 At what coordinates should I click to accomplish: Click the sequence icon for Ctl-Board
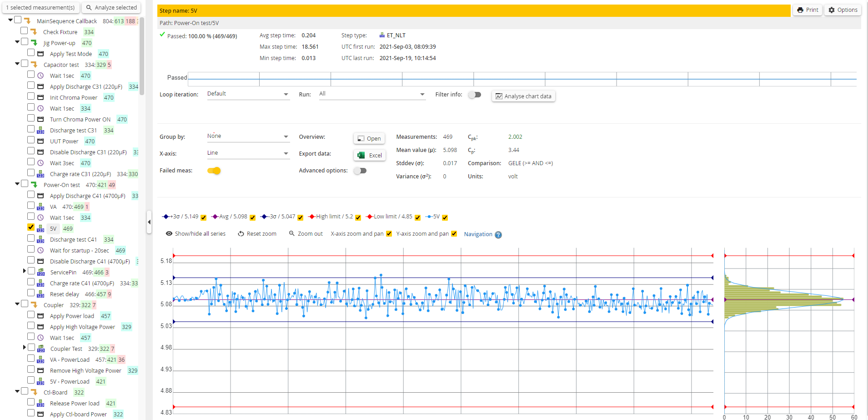point(34,392)
